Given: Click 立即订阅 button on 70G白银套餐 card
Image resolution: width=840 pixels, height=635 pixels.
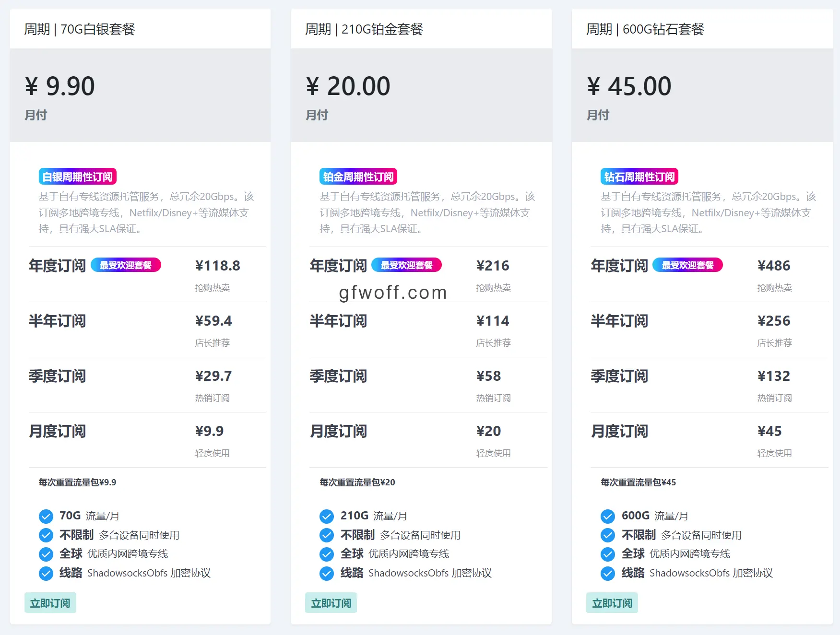Looking at the screenshot, I should click(x=50, y=603).
